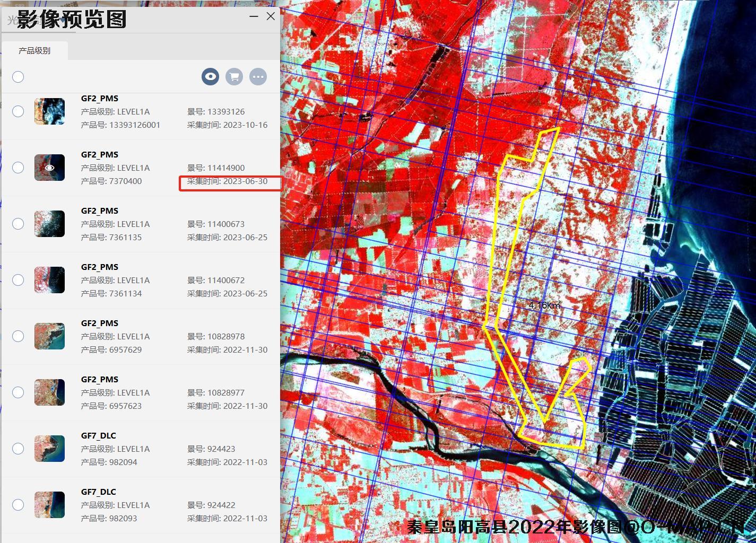Click the 4.16km² area label on map
The image size is (756, 543).
[x=545, y=305]
